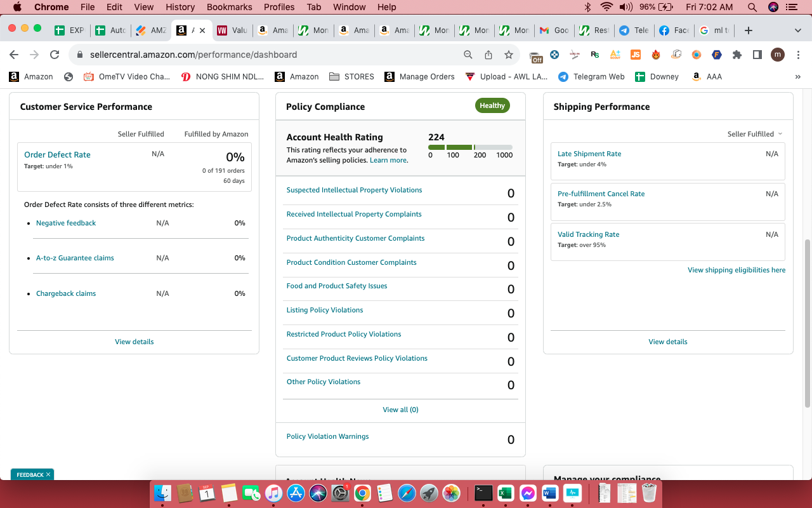Click the Bluetooth icon in the menu bar
Screen dimensions: 812x508
click(x=587, y=8)
